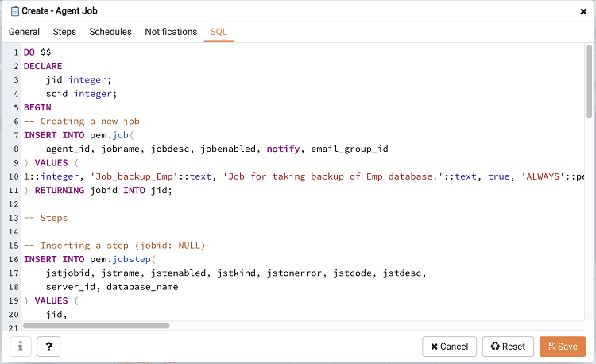Click 'jid integer;' declaration line
Image resolution: width=596 pixels, height=364 pixels.
coord(79,79)
